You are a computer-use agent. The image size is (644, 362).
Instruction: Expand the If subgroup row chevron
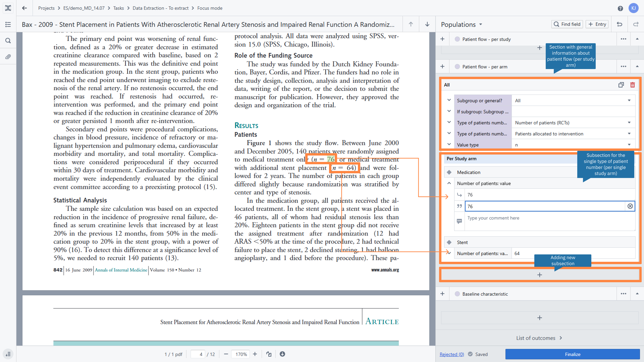pos(449,111)
